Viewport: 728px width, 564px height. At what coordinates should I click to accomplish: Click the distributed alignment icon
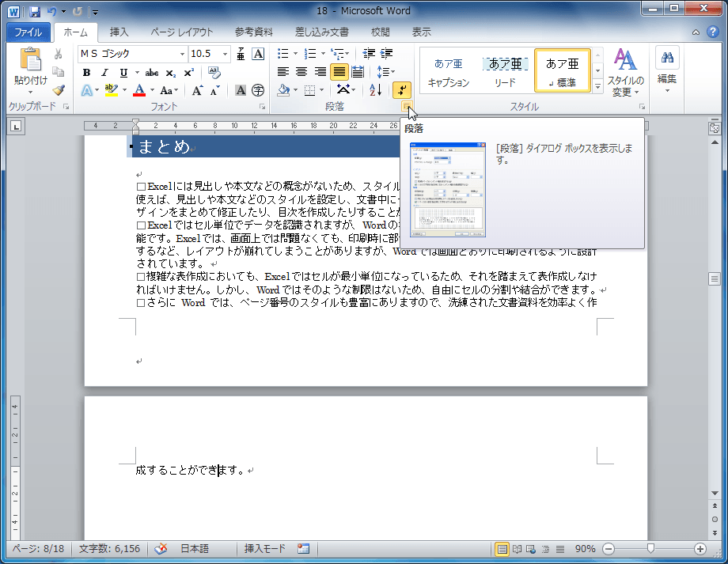pyautogui.click(x=358, y=72)
